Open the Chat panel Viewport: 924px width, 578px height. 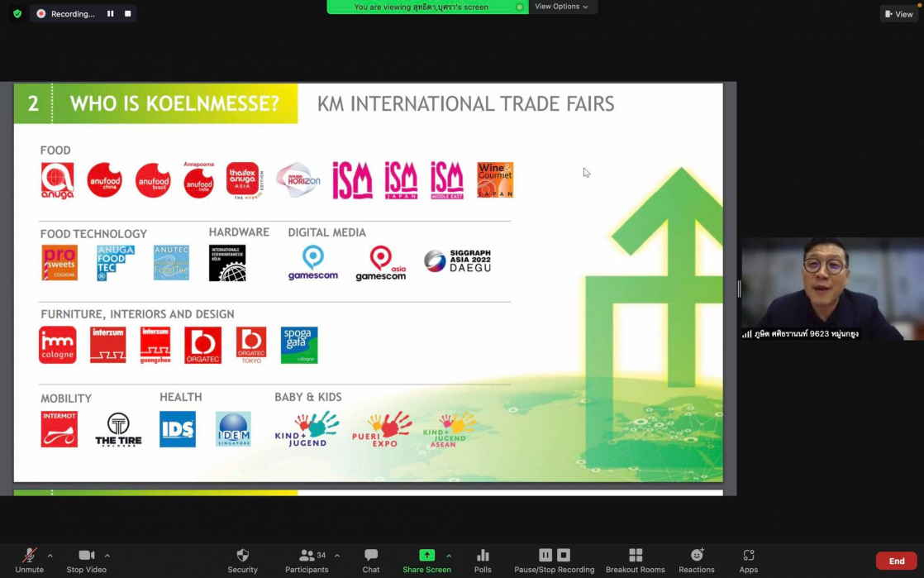pyautogui.click(x=371, y=556)
